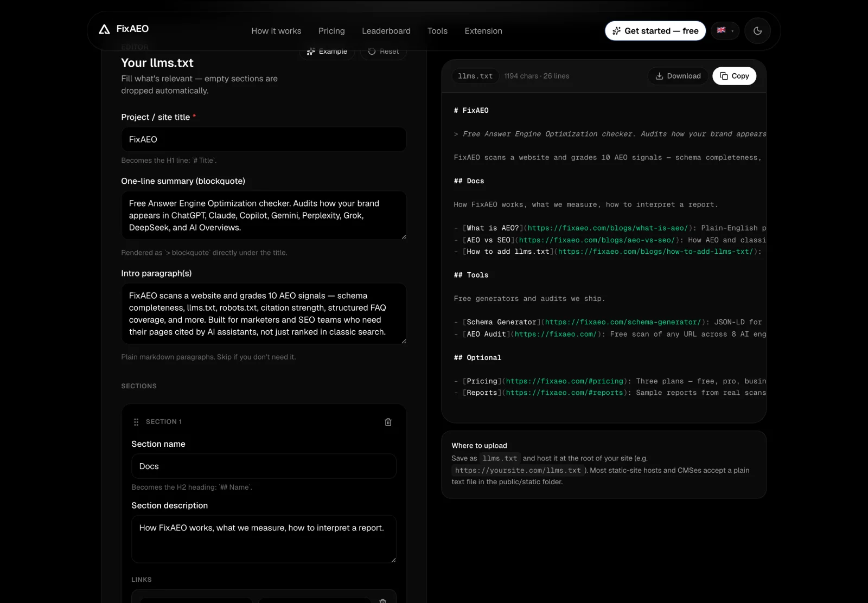This screenshot has width=868, height=603.
Task: Open the Extension nav link
Action: click(483, 31)
